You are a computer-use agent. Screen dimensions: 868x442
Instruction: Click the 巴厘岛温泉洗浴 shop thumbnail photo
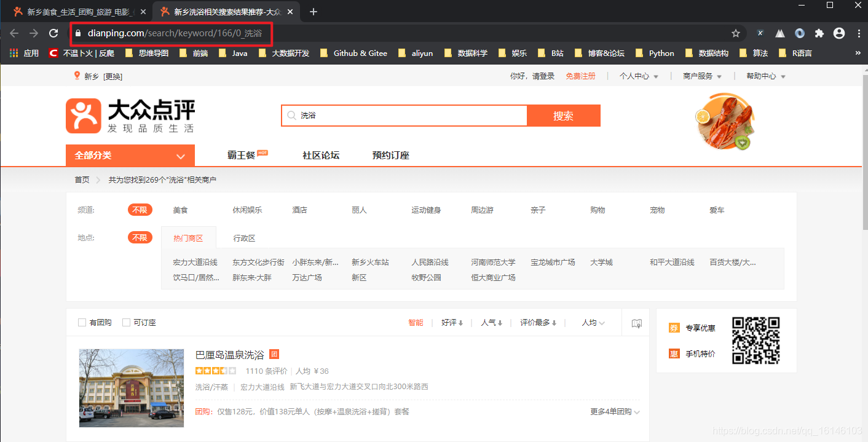tap(132, 388)
